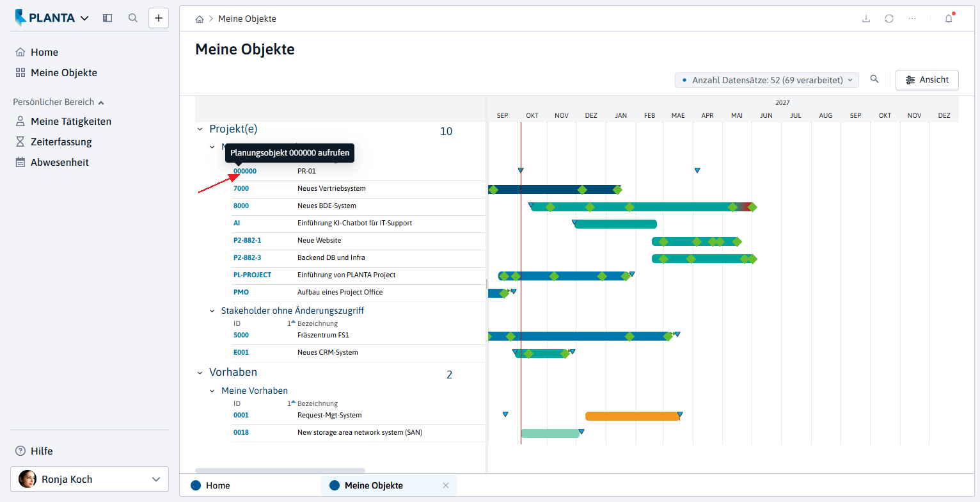Sort by the Bezeichnung column under Stakeholder

317,324
